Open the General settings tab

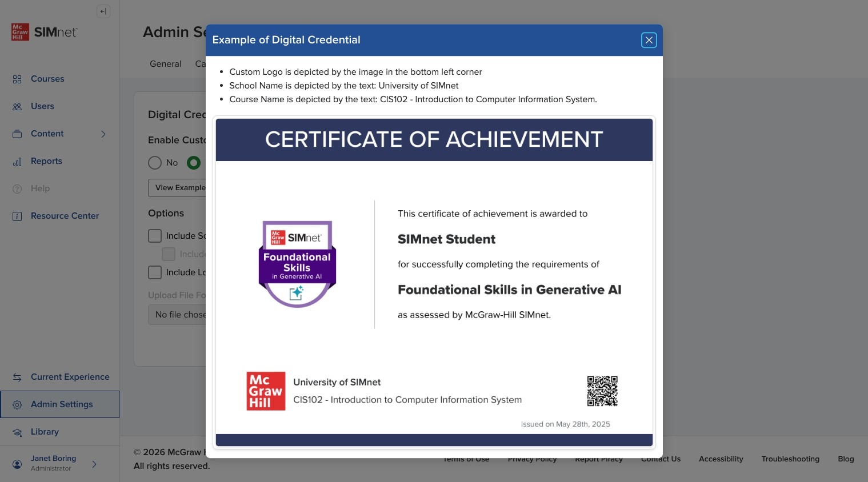coord(166,64)
